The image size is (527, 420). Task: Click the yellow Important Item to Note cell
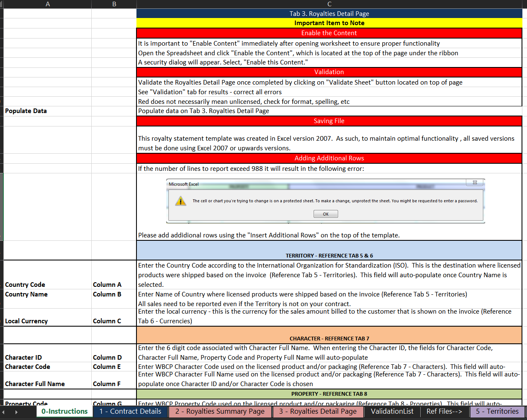pyautogui.click(x=329, y=23)
